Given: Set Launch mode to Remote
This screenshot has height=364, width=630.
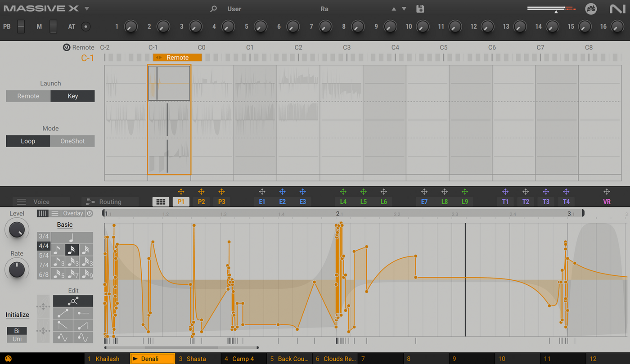Looking at the screenshot, I should (x=28, y=96).
